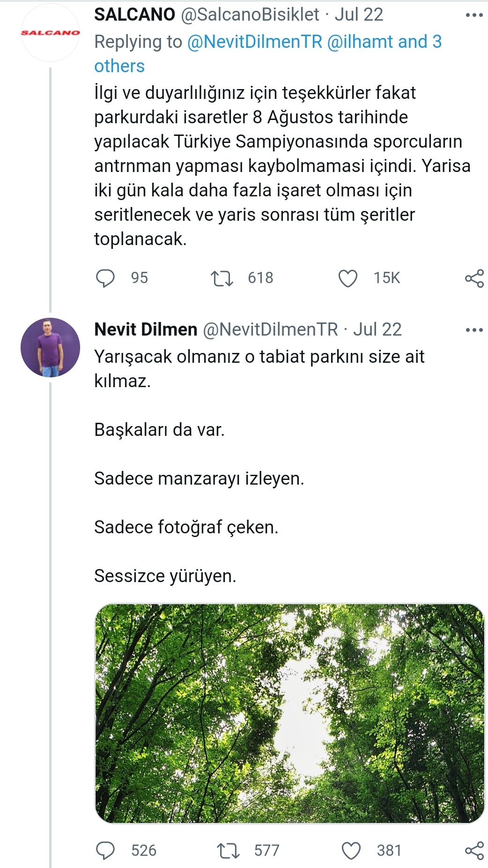Retweet Nevit Dilmen's tweet
The height and width of the screenshot is (868, 488).
pyautogui.click(x=228, y=851)
